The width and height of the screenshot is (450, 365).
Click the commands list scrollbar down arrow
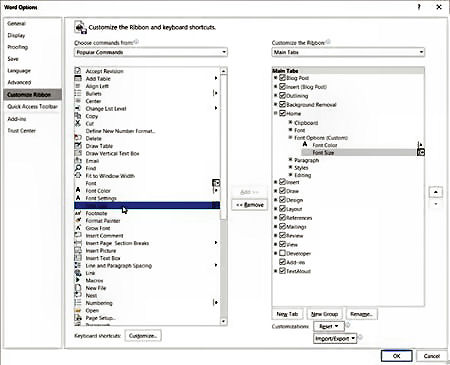(x=224, y=321)
